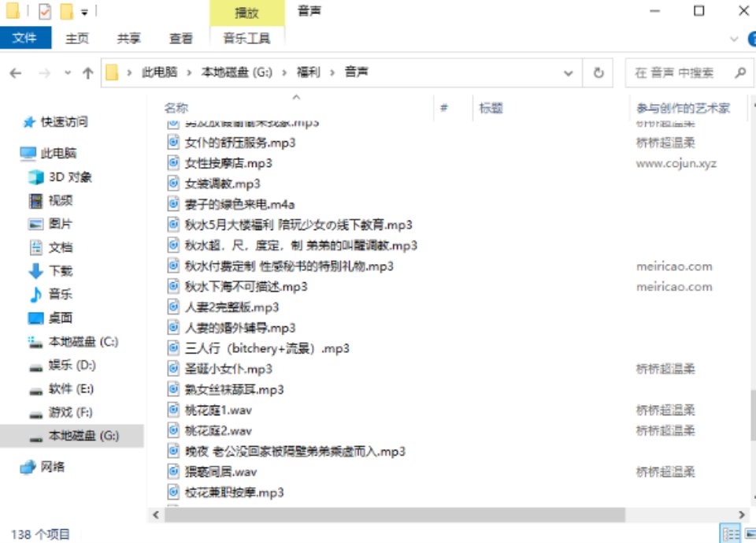The image size is (756, 543).
Task: Open the chevron after 福利 in address bar
Action: click(332, 73)
